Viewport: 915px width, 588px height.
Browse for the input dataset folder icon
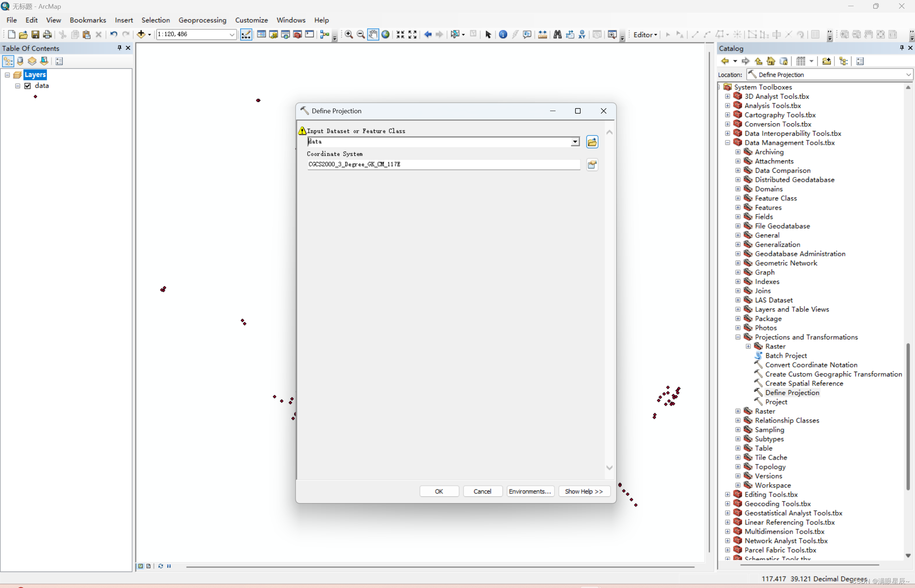point(592,142)
